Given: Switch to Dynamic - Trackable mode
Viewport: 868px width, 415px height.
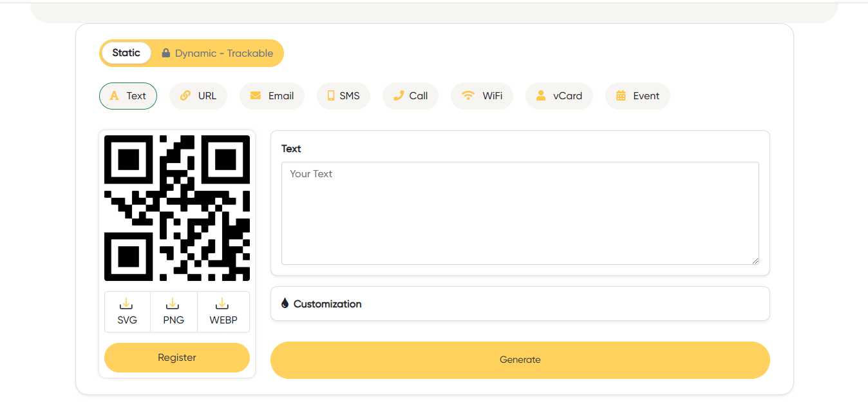Looking at the screenshot, I should (223, 53).
